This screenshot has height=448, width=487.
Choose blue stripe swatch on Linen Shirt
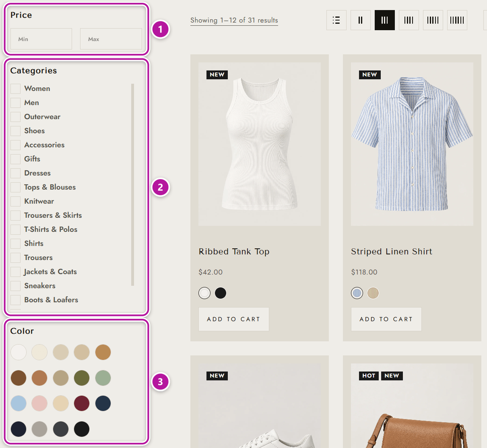[x=357, y=293]
